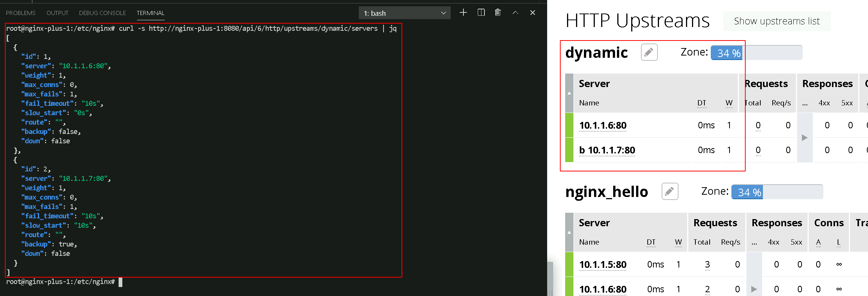The height and width of the screenshot is (296, 868).
Task: Kill the terminal with the trash icon
Action: 498,13
